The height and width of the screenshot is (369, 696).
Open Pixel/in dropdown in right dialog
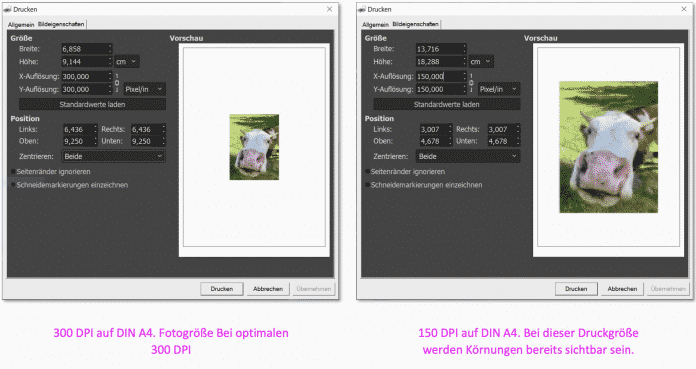[x=499, y=89]
